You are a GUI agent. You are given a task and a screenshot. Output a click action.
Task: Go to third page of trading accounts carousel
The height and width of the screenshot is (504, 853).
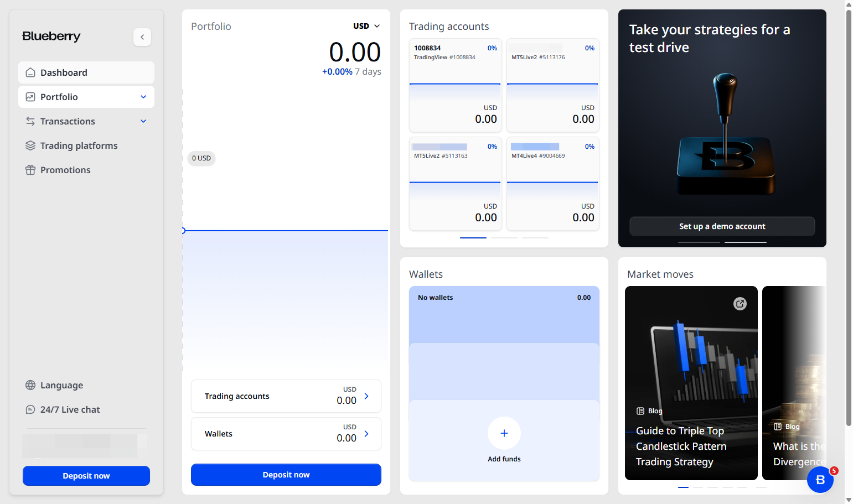[535, 238]
